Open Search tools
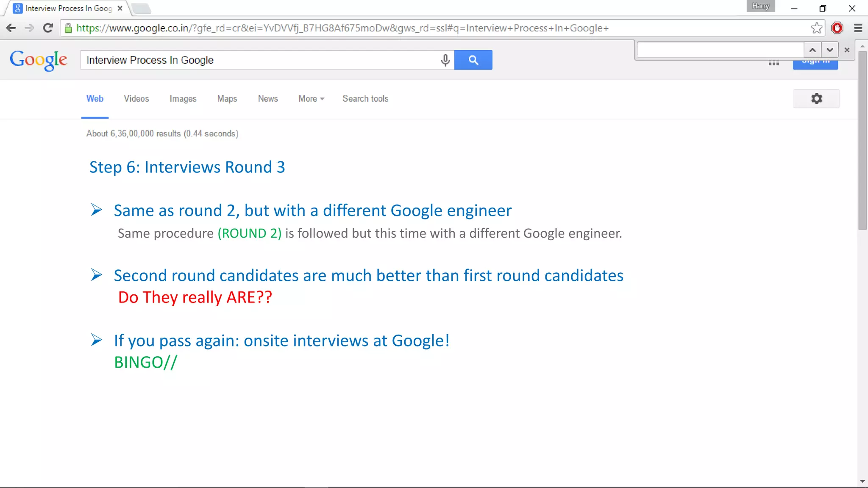The height and width of the screenshot is (488, 868). pos(365,99)
